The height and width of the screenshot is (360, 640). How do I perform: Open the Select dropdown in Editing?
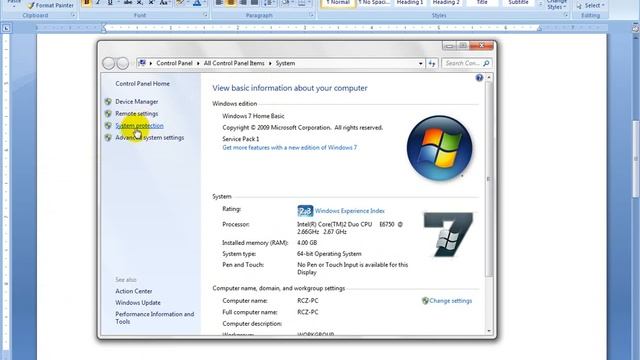pyautogui.click(x=591, y=6)
